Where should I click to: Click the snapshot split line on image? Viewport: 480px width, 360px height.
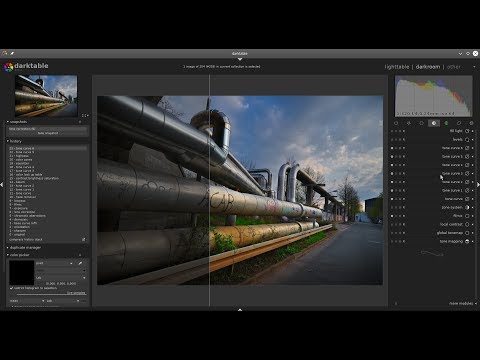click(209, 190)
